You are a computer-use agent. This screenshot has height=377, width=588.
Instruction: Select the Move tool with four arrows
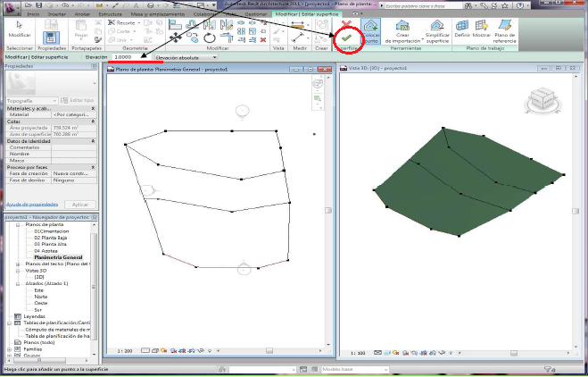175,38
